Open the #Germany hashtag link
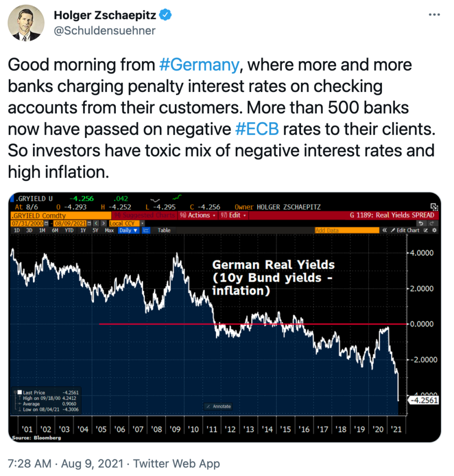 pyautogui.click(x=200, y=65)
